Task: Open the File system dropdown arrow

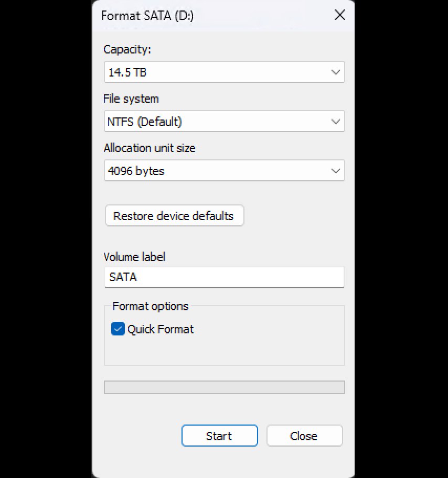Action: click(336, 122)
